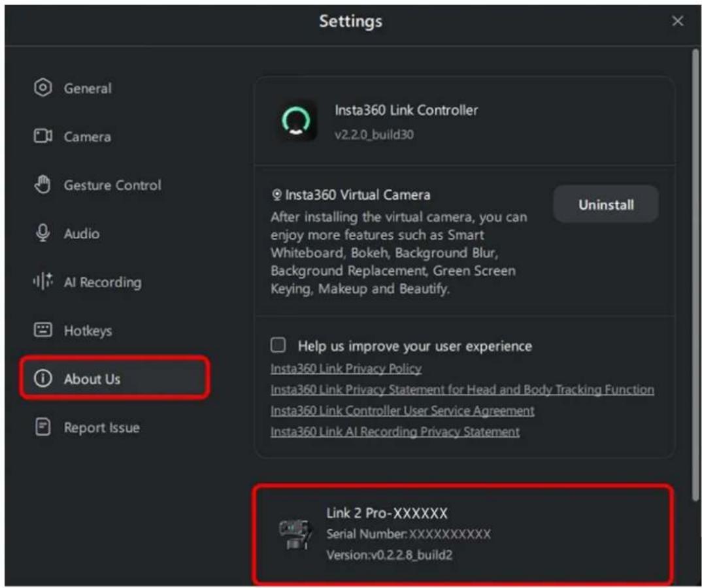Uninstall the Insta360 Virtual Camera

[606, 204]
